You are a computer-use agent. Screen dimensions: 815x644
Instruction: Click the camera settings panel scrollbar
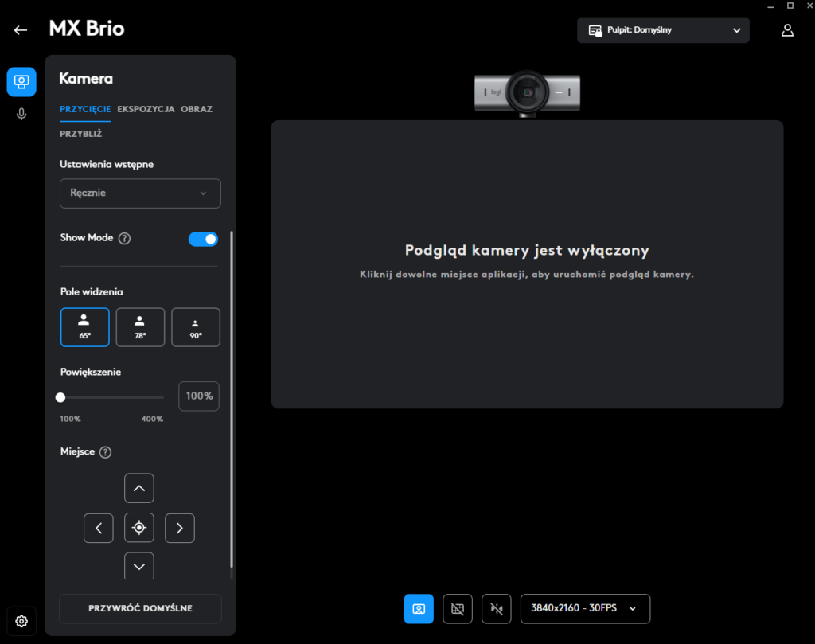point(232,400)
